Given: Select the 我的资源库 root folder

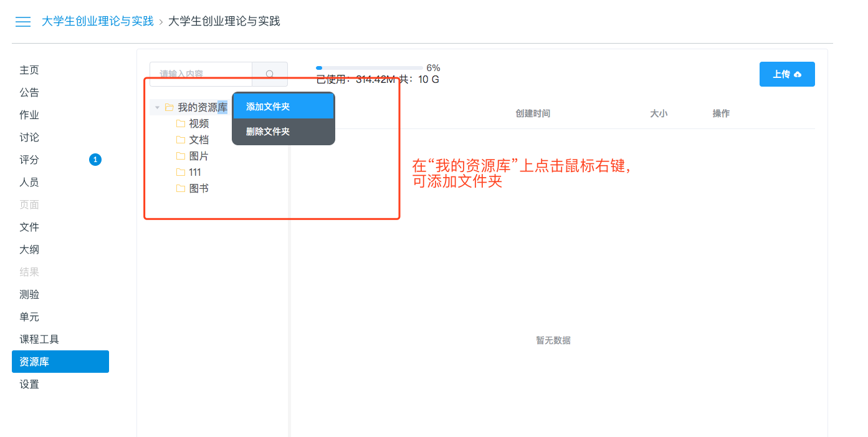Looking at the screenshot, I should click(x=203, y=107).
